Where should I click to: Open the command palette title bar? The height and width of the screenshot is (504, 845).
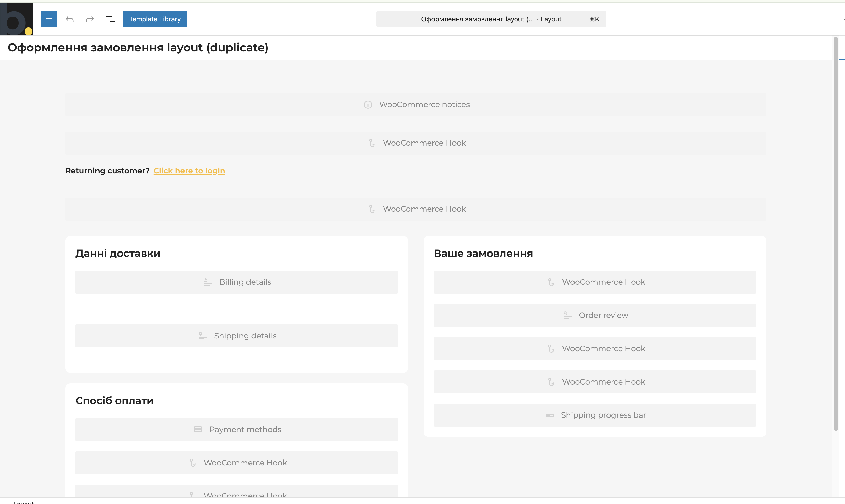491,19
